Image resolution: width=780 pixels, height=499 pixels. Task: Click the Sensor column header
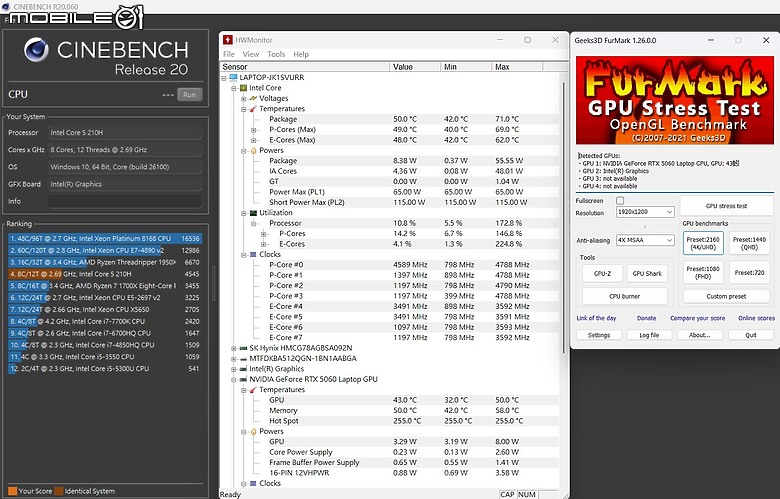click(304, 67)
